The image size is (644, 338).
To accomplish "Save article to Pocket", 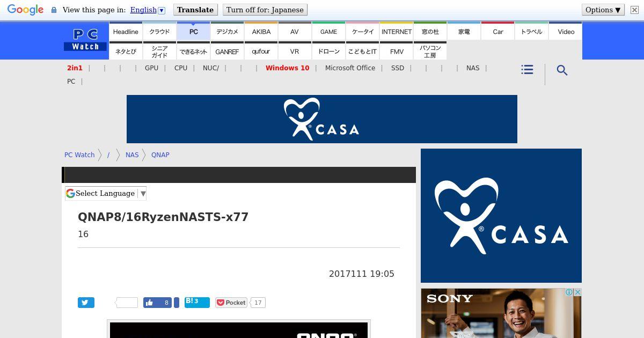I will 231,303.
